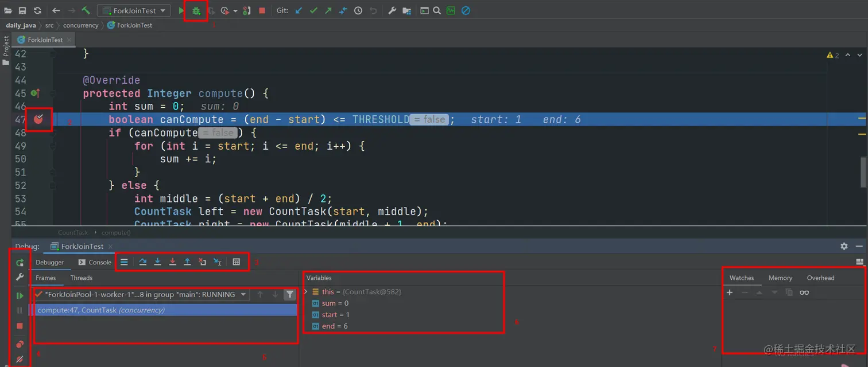The image size is (868, 367).
Task: Select the Frames tab
Action: (46, 278)
